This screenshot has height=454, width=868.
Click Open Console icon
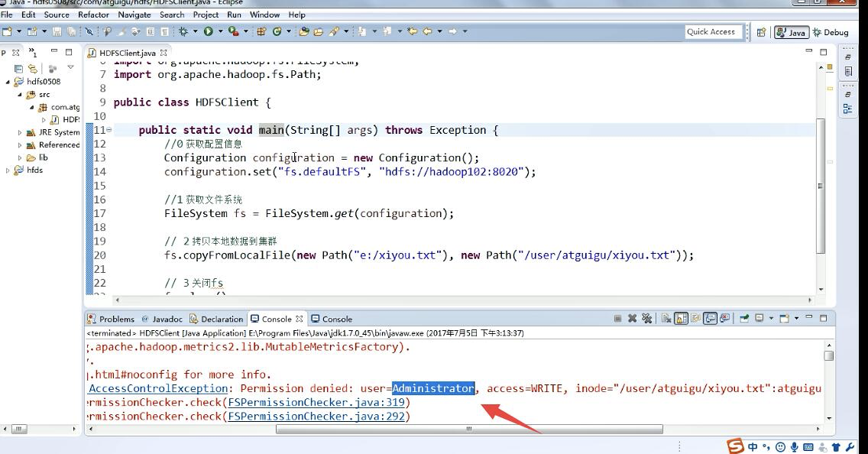click(x=784, y=319)
